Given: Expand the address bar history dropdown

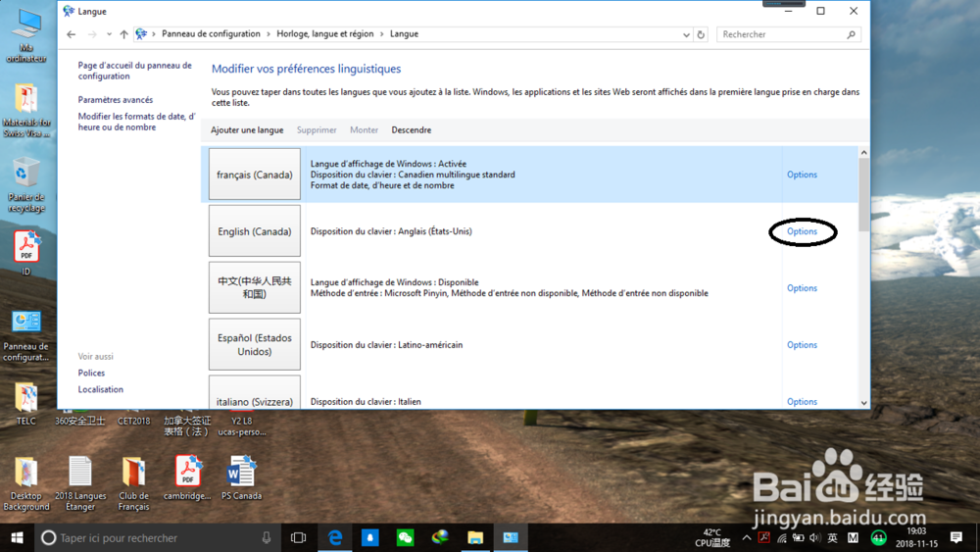Looking at the screenshot, I should (686, 35).
